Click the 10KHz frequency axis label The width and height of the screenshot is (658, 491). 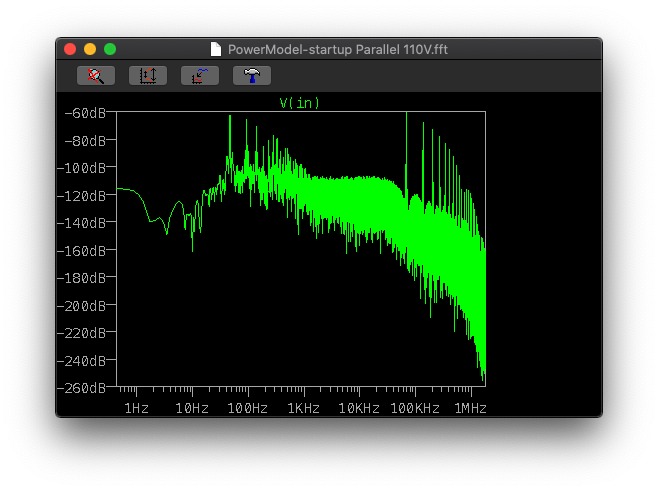coord(359,408)
